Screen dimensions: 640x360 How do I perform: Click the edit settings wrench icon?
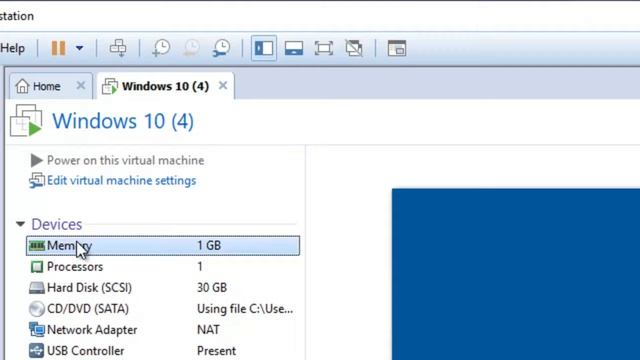37,180
